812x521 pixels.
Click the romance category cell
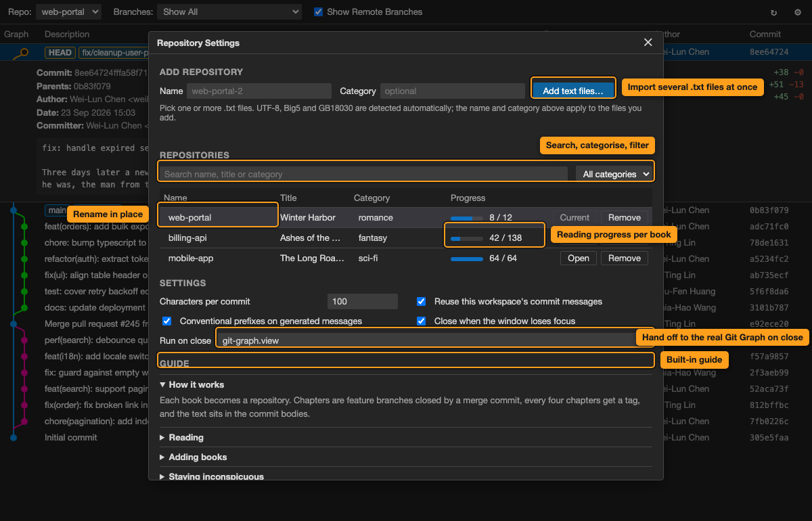(x=376, y=218)
